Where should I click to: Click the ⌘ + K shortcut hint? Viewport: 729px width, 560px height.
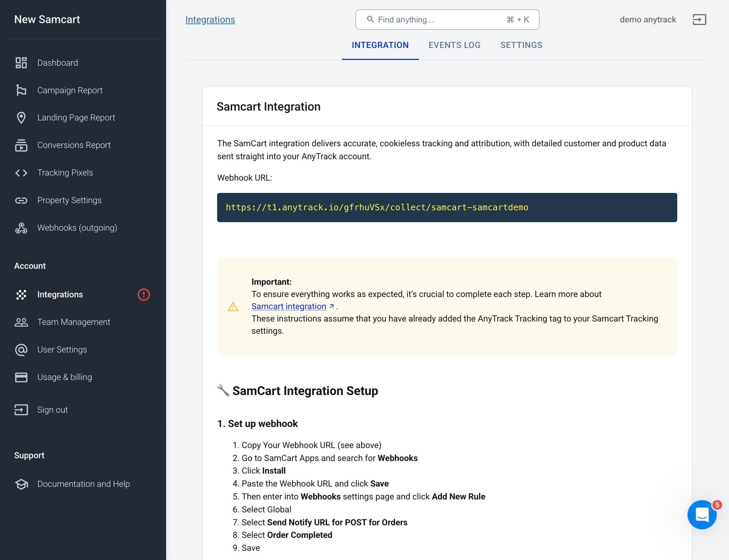point(518,20)
